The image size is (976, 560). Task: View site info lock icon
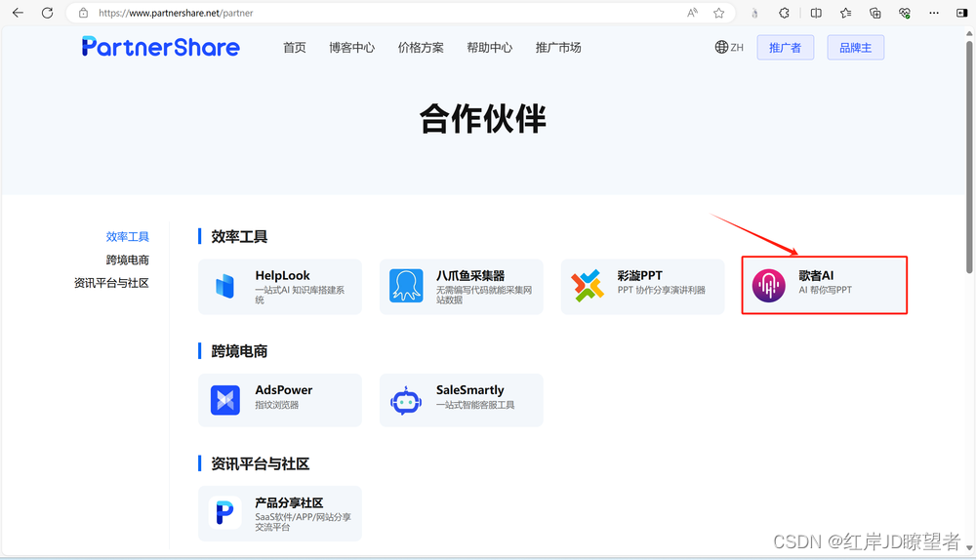83,13
